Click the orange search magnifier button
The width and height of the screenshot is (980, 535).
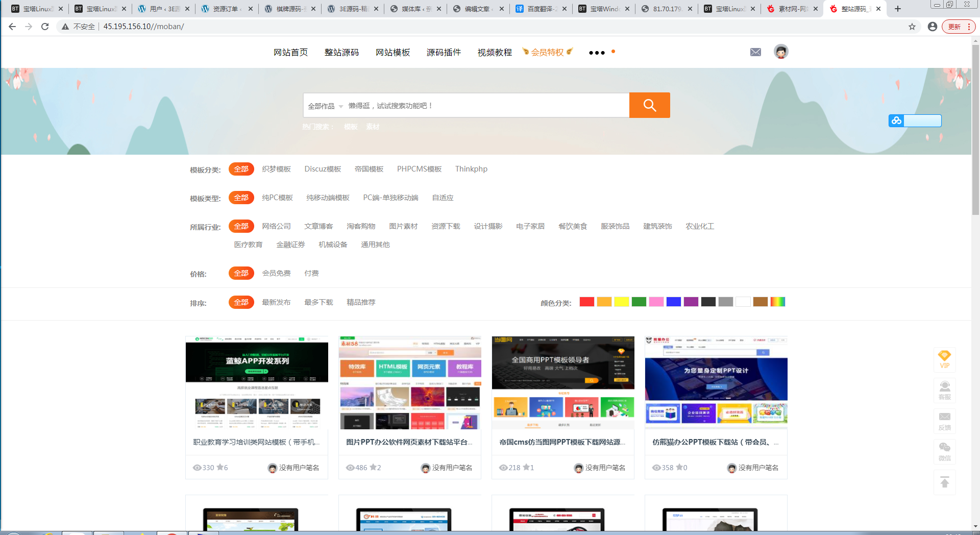pos(649,105)
